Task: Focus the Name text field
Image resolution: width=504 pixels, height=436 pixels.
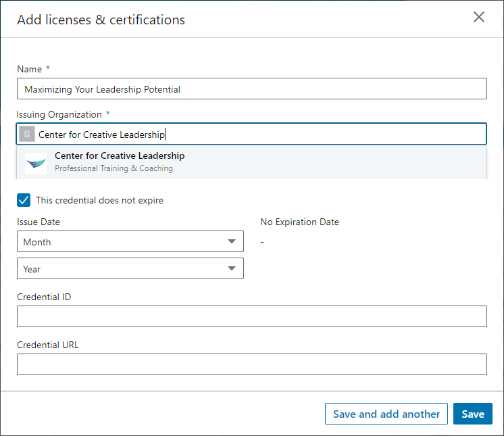Action: point(251,89)
